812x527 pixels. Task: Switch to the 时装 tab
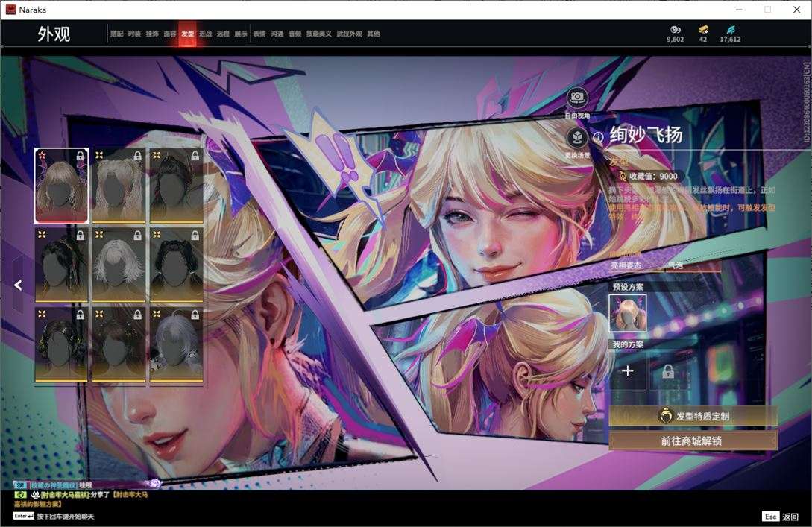tap(134, 34)
